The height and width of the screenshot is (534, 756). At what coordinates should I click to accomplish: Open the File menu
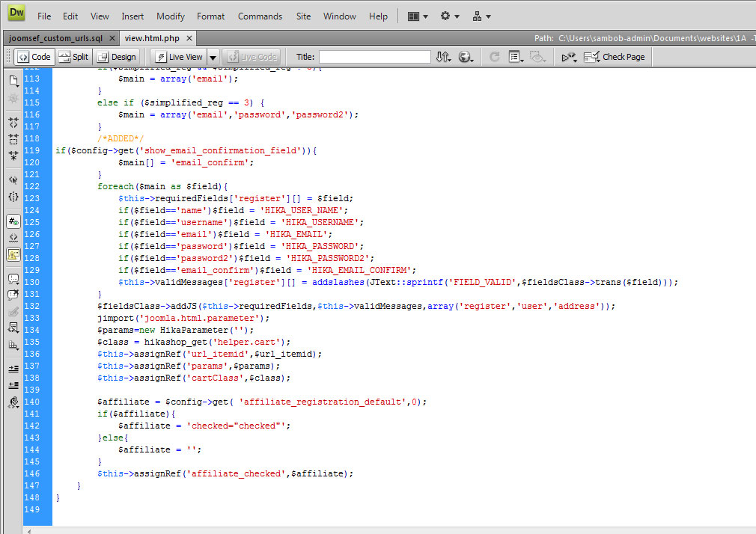coord(44,16)
